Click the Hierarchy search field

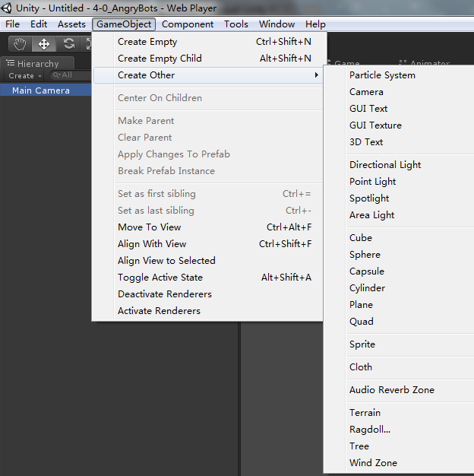tap(71, 75)
